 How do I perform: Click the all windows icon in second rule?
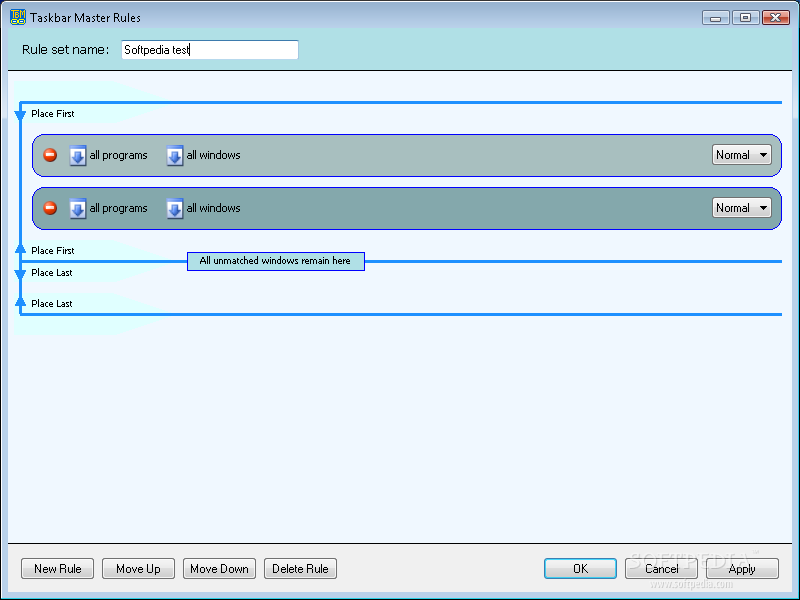174,209
